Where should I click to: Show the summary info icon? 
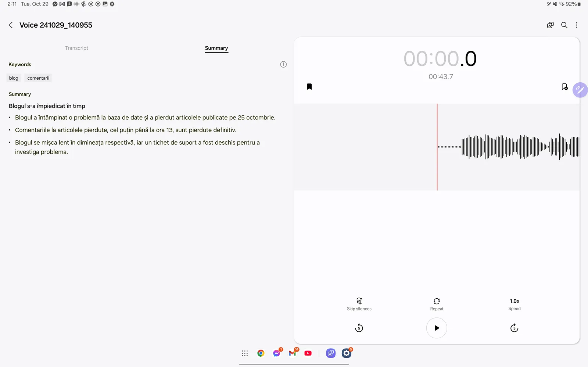click(x=283, y=64)
